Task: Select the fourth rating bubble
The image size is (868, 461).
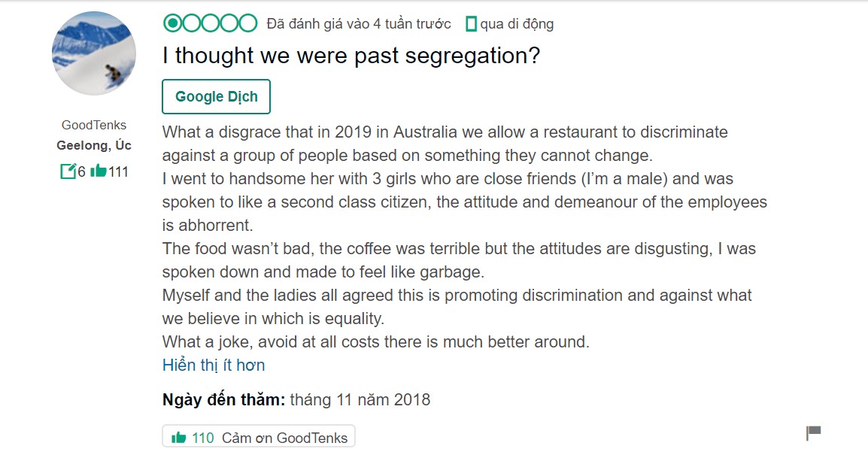Action: pos(229,23)
